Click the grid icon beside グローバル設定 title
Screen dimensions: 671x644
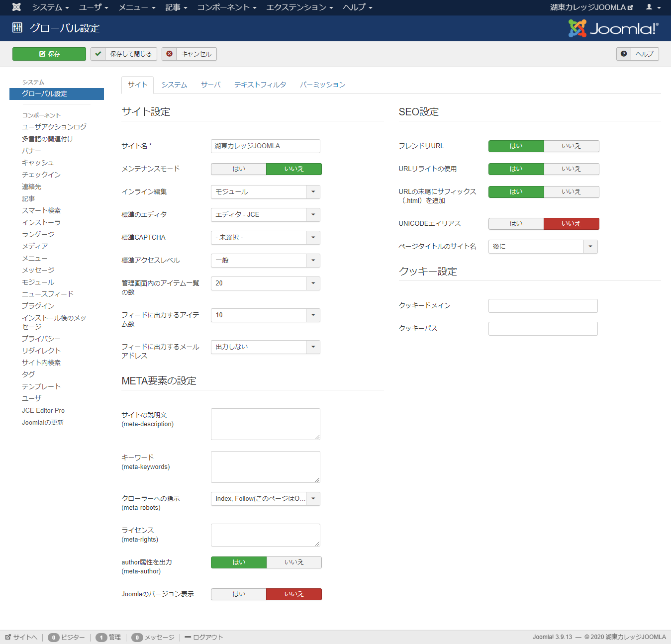point(16,28)
